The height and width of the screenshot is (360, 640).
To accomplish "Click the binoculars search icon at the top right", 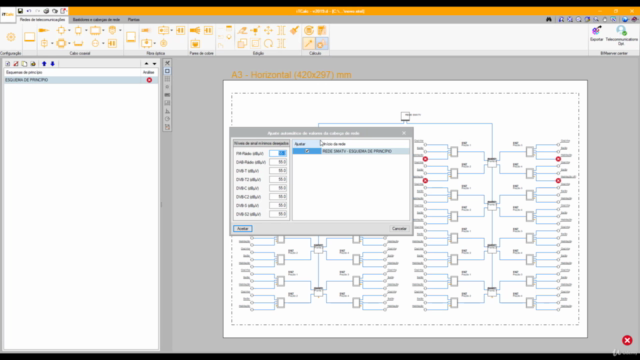I will [x=549, y=20].
